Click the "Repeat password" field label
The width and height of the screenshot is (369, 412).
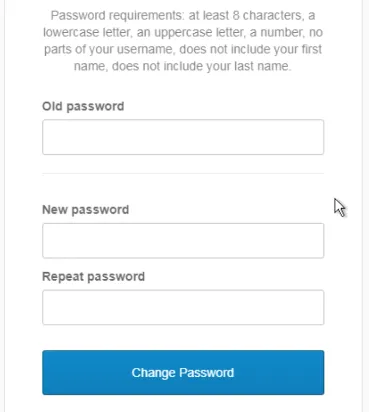(x=94, y=277)
